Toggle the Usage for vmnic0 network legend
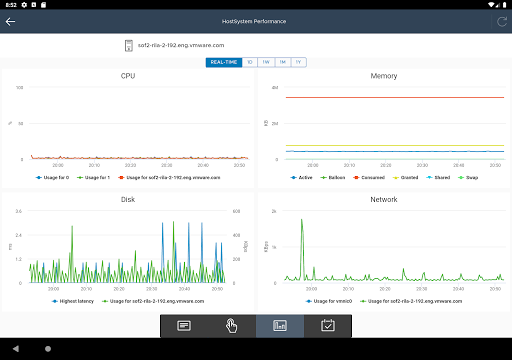Viewport: 512px width, 360px height. (329, 301)
